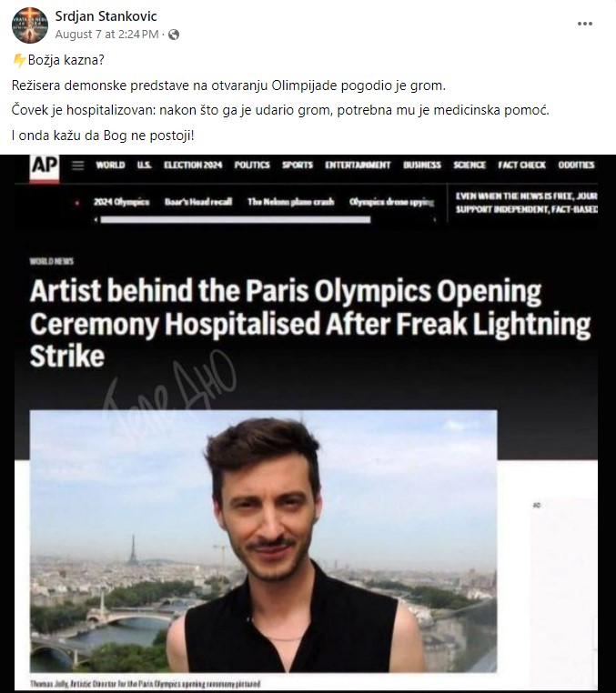This screenshot has height=693, width=616.
Task: Click the article headline about lightning strike
Action: pyautogui.click(x=310, y=324)
